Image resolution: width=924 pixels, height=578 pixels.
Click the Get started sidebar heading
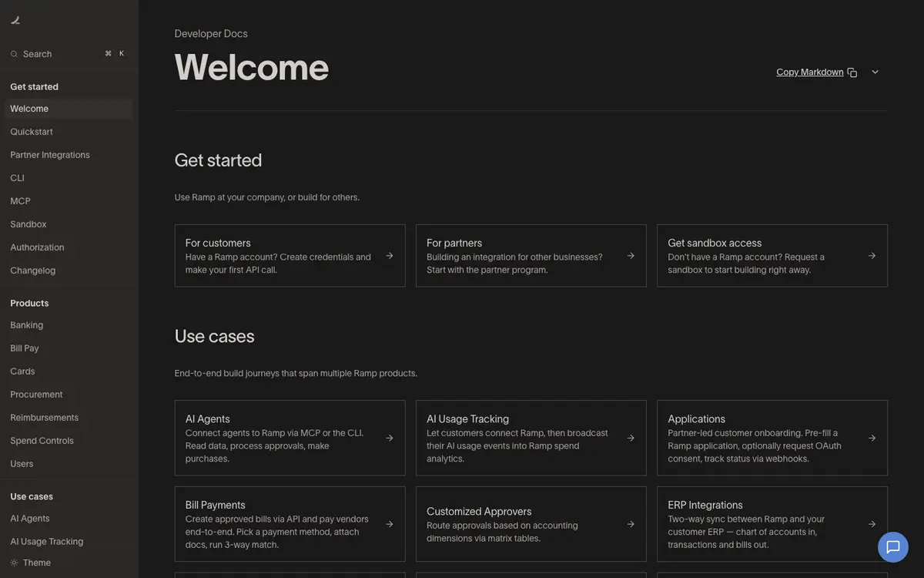click(34, 87)
